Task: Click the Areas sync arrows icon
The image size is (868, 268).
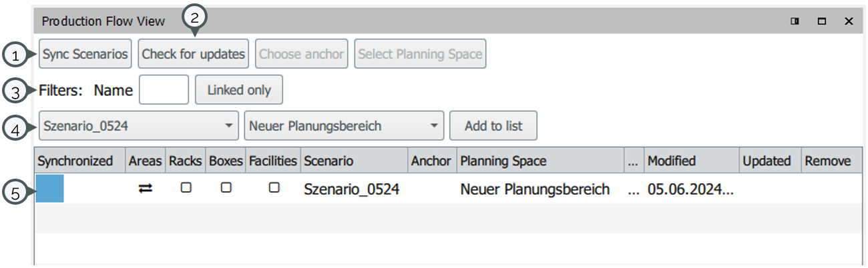Action: coord(146,189)
